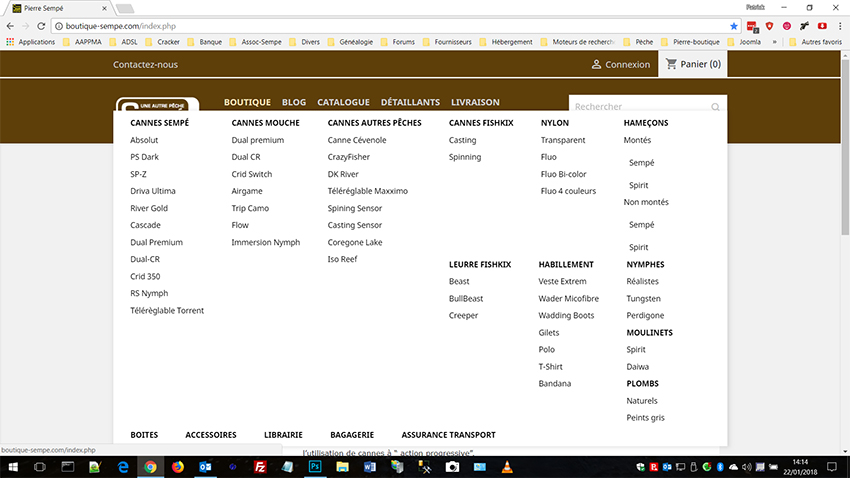Open the Pêche bookmark folder
850x478 pixels.
pyautogui.click(x=638, y=42)
